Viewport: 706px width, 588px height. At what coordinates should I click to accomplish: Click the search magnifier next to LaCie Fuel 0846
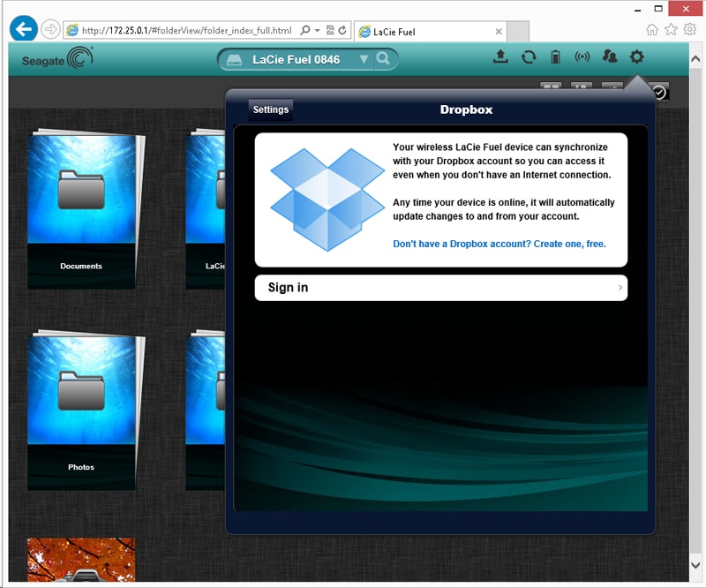(383, 58)
